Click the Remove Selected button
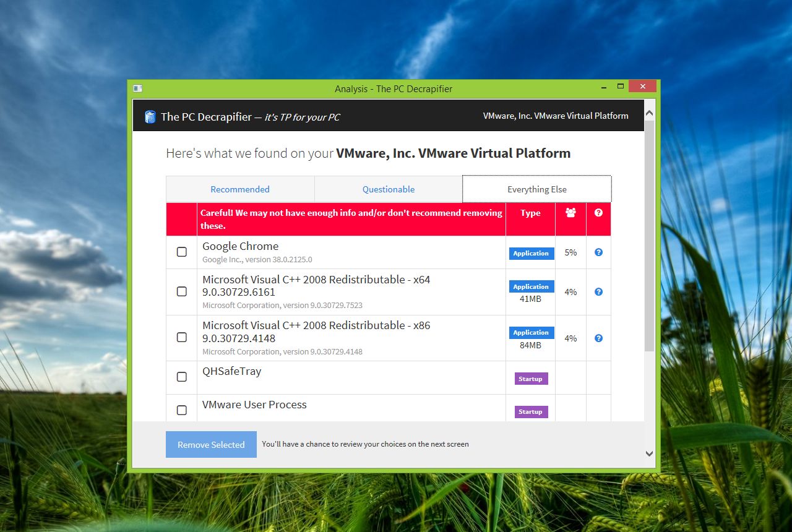 click(211, 445)
